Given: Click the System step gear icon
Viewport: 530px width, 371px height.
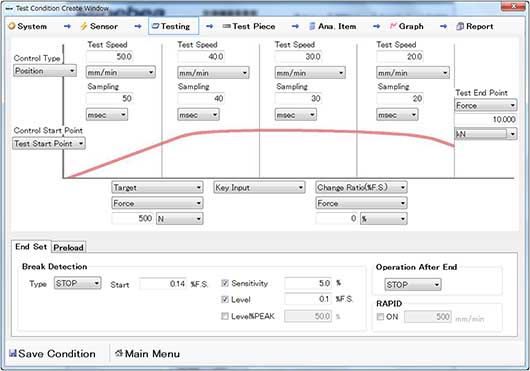Looking at the screenshot, I should pyautogui.click(x=12, y=26).
